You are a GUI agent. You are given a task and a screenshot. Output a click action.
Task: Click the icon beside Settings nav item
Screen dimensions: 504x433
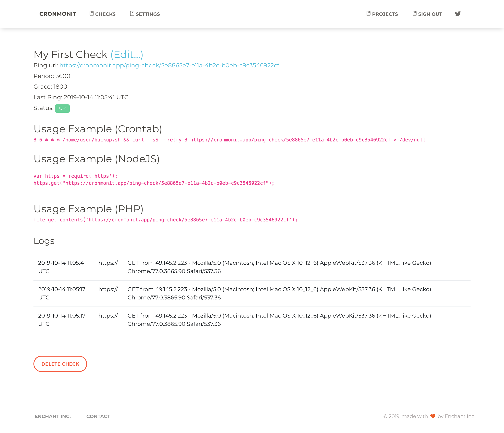132,14
